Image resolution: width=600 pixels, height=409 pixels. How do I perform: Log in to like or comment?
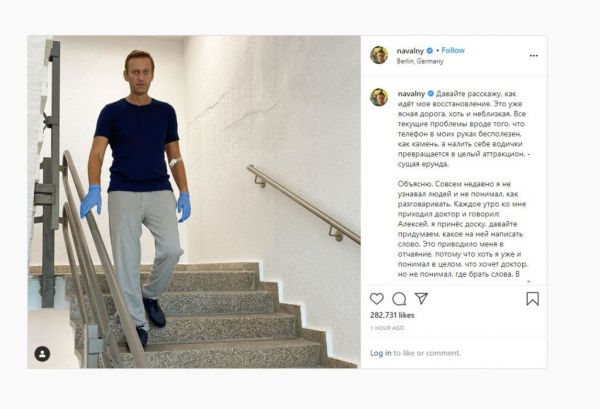[381, 353]
